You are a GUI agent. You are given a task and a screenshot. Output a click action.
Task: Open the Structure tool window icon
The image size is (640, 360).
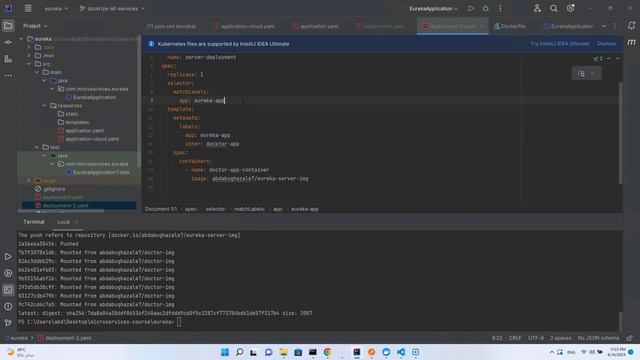(8, 59)
